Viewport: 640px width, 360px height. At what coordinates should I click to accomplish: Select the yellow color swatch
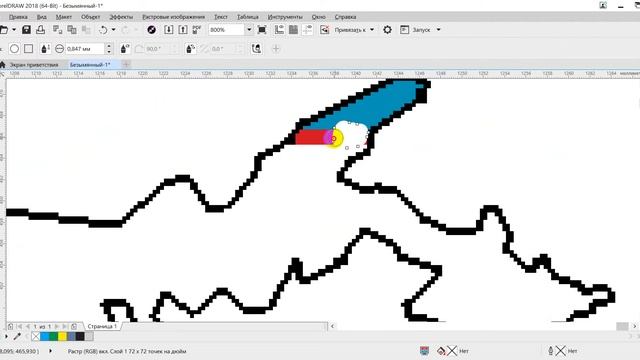click(x=62, y=336)
